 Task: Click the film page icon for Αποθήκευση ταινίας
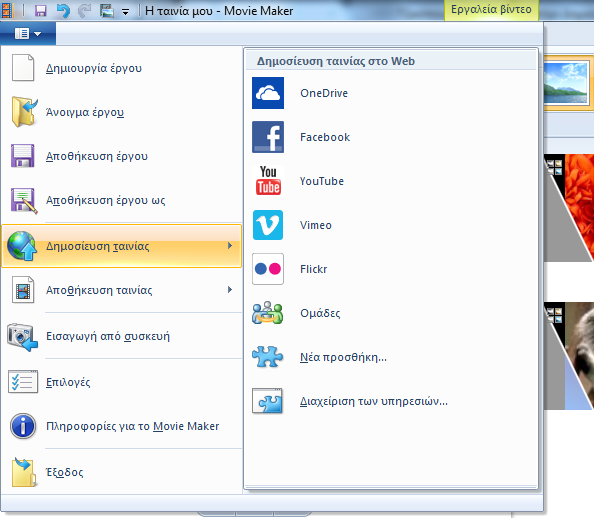23,290
